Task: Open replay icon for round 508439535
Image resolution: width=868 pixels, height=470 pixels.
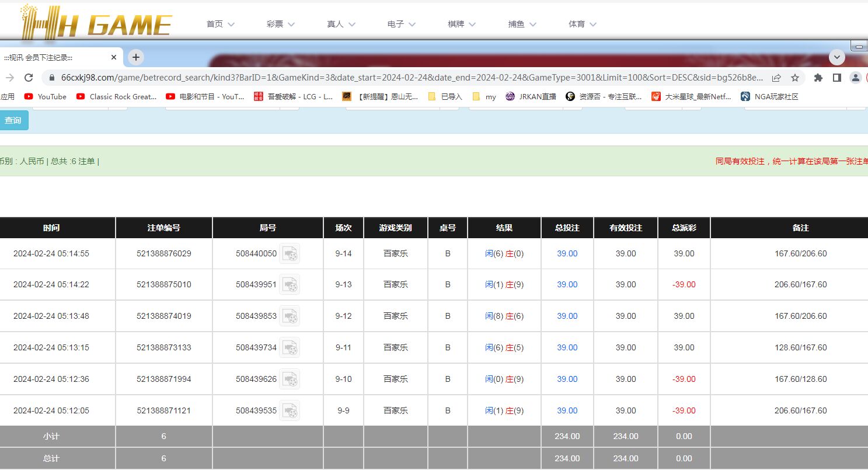Action: (x=289, y=410)
